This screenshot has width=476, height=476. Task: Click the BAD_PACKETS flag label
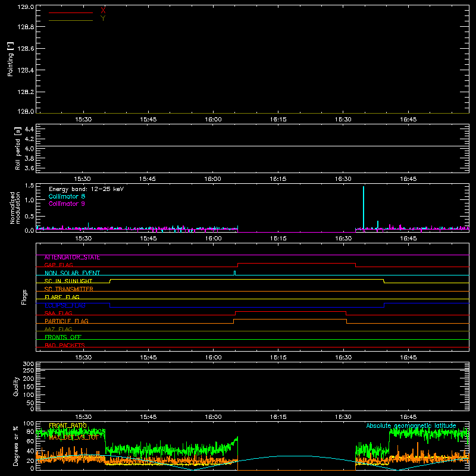pyautogui.click(x=65, y=346)
